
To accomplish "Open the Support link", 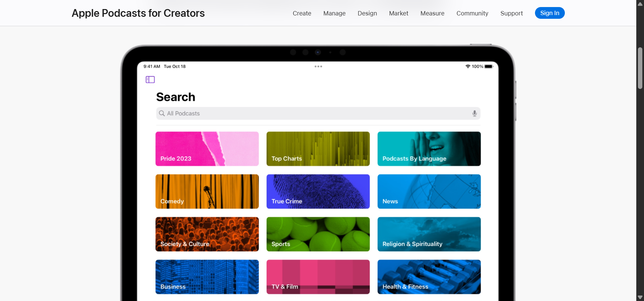I will [512, 13].
